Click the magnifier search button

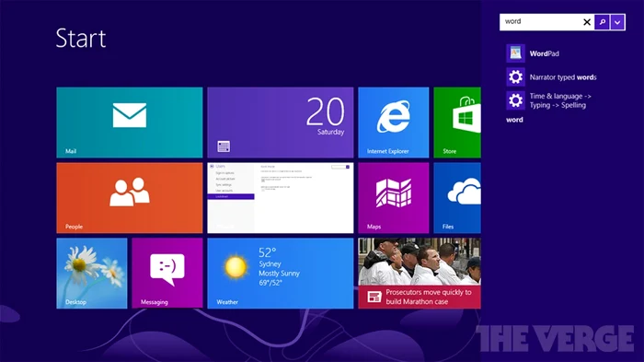pyautogui.click(x=602, y=22)
